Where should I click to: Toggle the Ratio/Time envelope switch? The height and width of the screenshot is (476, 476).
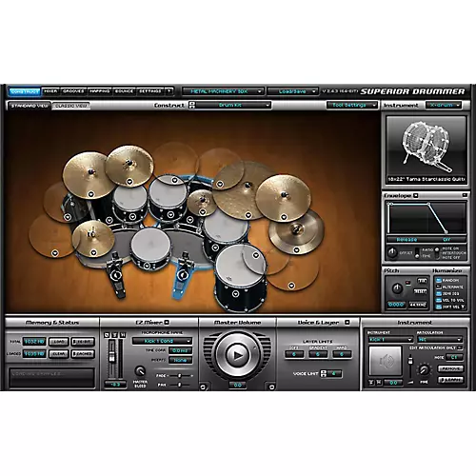click(418, 253)
